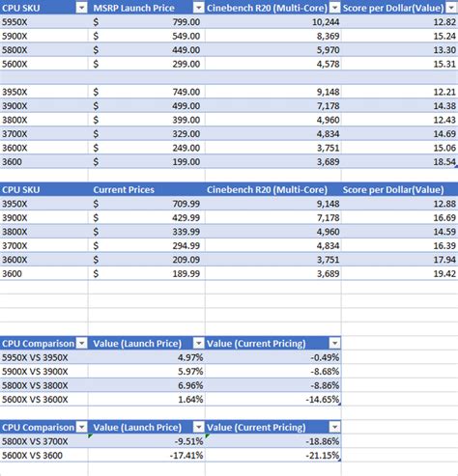Click the -0.49% current pricing cell
The width and height of the screenshot is (458, 476).
pyautogui.click(x=273, y=357)
